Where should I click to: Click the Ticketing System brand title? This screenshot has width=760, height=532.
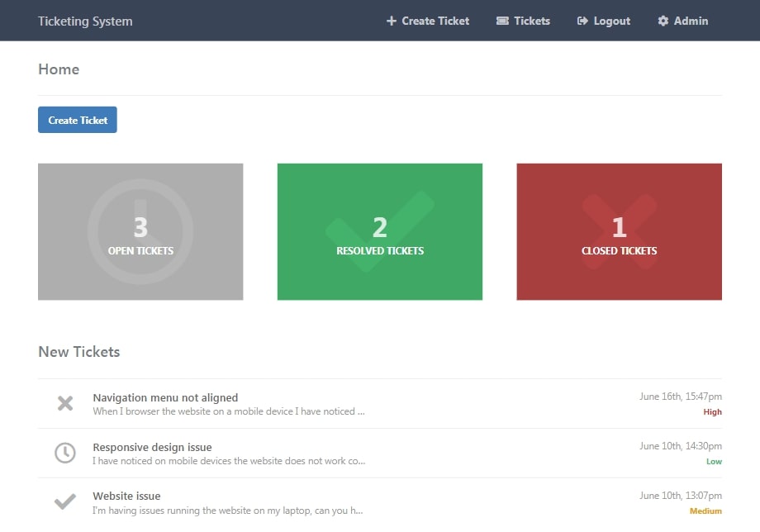pos(85,21)
